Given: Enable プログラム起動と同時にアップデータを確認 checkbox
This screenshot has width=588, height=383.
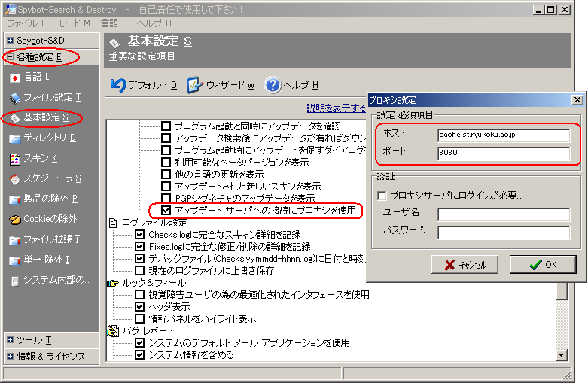Looking at the screenshot, I should click(x=166, y=126).
